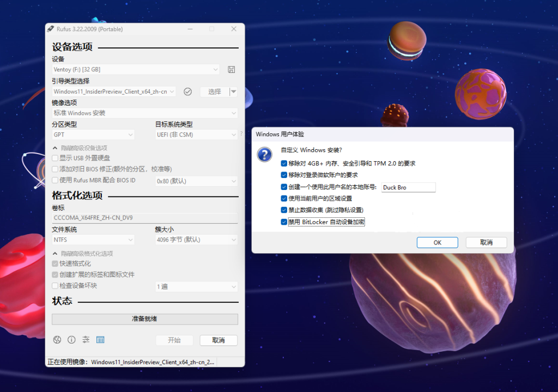Click the Duck Bro username field
Image resolution: width=558 pixels, height=392 pixels.
408,187
